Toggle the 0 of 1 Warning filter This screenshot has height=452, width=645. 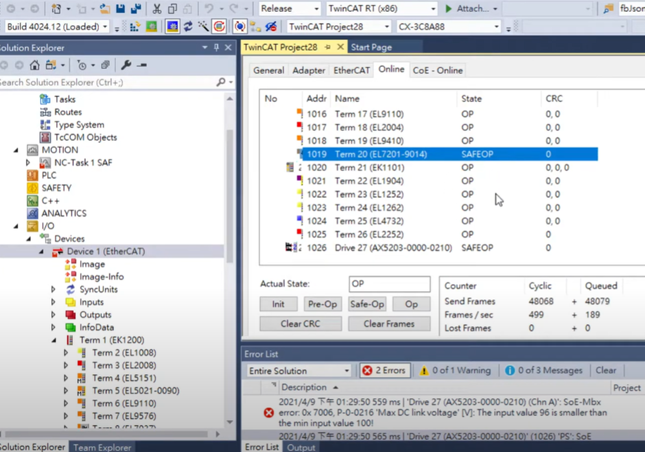454,371
